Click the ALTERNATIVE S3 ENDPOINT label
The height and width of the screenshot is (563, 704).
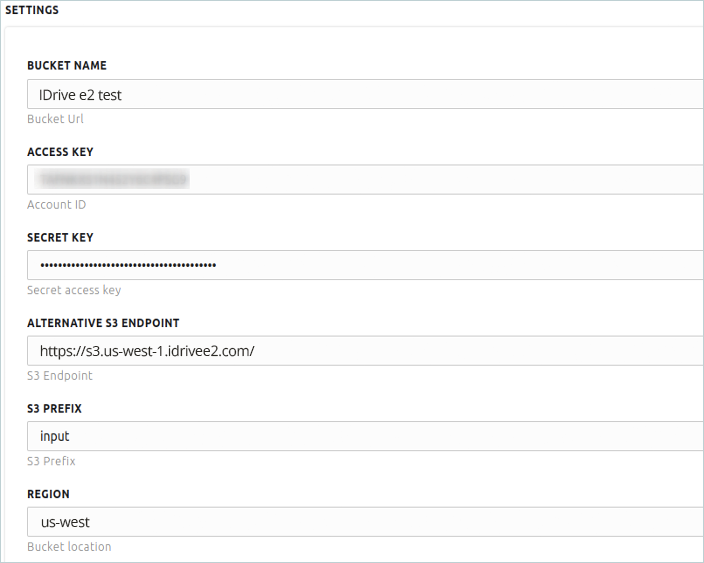pos(103,323)
